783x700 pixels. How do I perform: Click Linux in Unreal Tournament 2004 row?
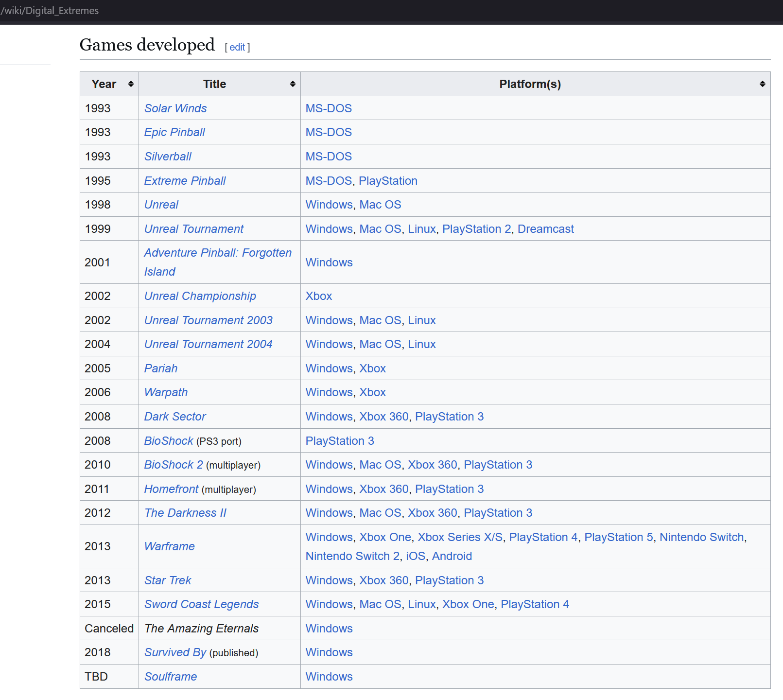click(x=422, y=344)
